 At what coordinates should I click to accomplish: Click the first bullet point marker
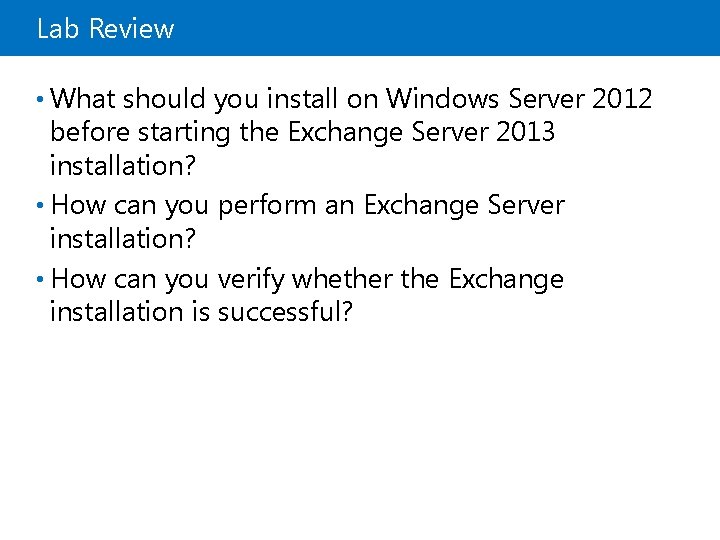click(x=41, y=99)
